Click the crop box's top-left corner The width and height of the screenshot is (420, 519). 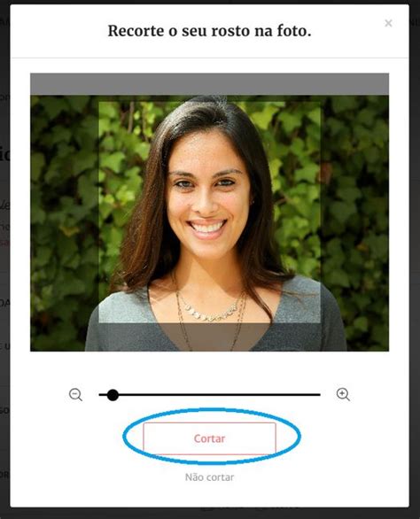tap(99, 102)
